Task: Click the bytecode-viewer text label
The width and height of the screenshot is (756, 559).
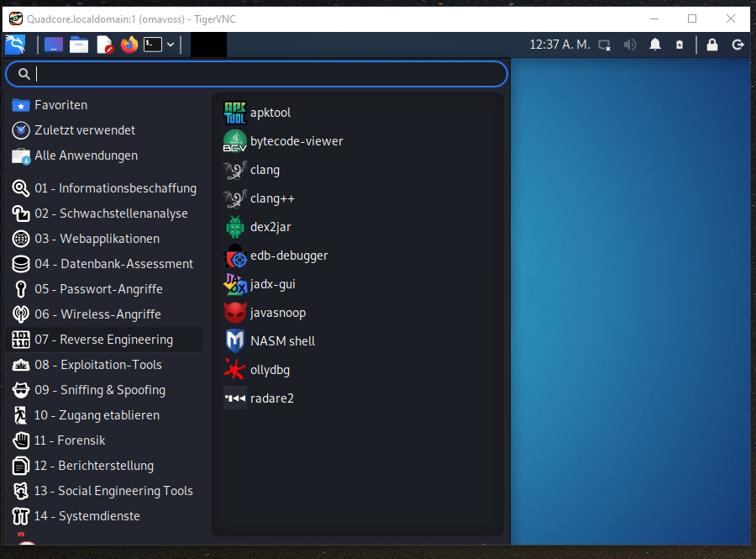Action: (297, 141)
